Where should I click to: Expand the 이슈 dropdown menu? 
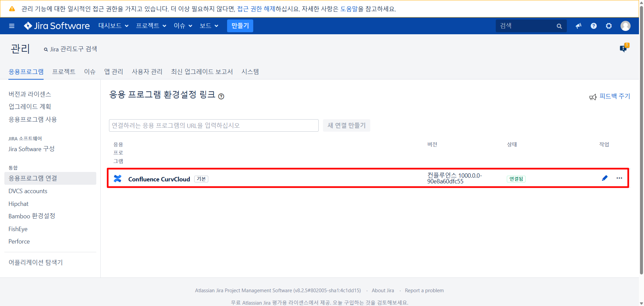183,26
